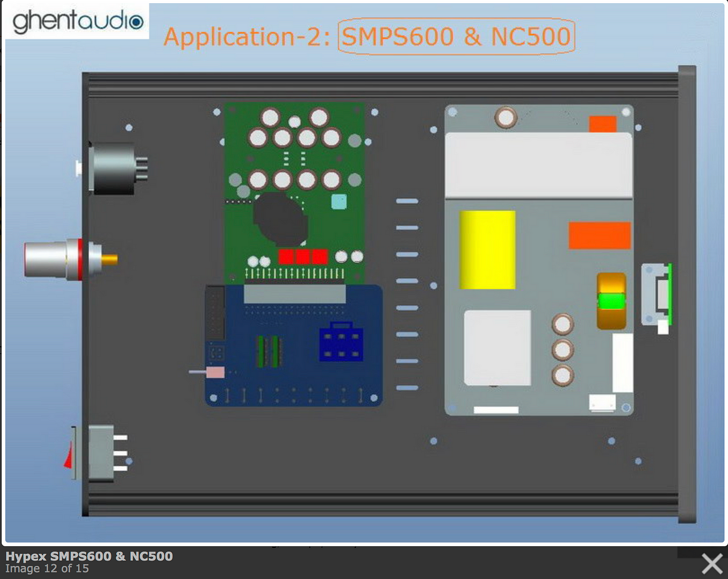728x579 pixels.
Task: Close the image lightbox with the X
Action: tap(712, 563)
